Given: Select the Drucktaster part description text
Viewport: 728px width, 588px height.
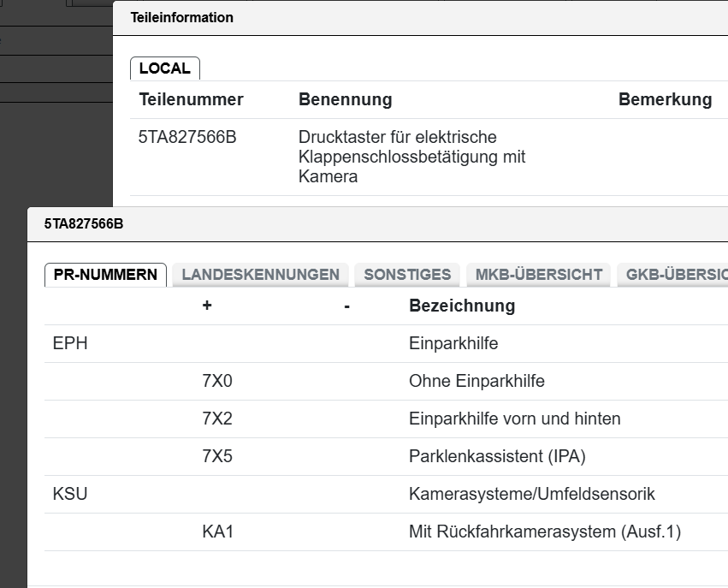Looking at the screenshot, I should (x=411, y=157).
